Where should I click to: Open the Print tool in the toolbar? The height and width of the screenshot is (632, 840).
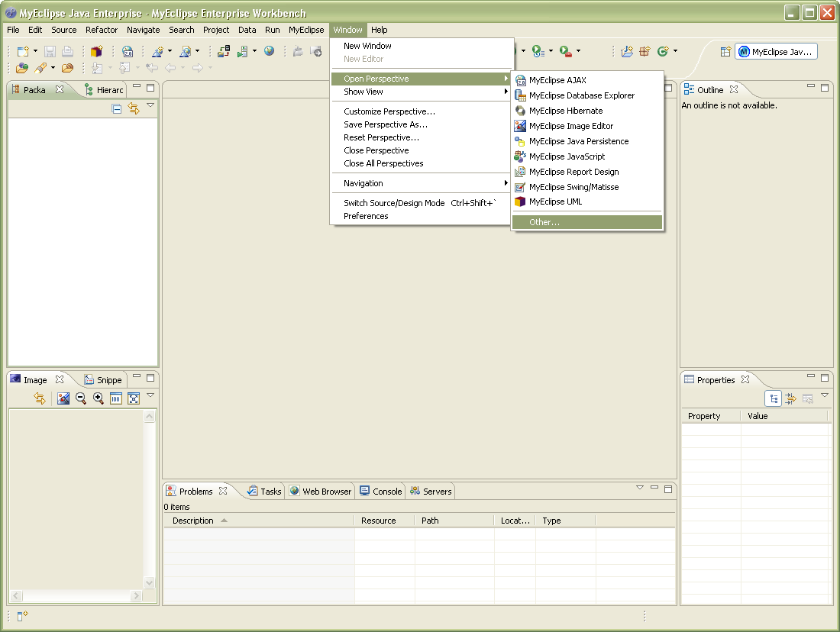pyautogui.click(x=68, y=51)
